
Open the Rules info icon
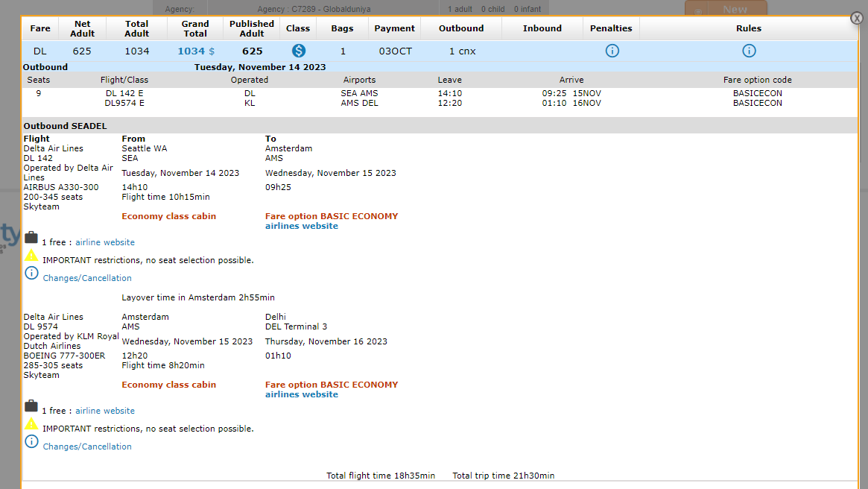click(749, 51)
